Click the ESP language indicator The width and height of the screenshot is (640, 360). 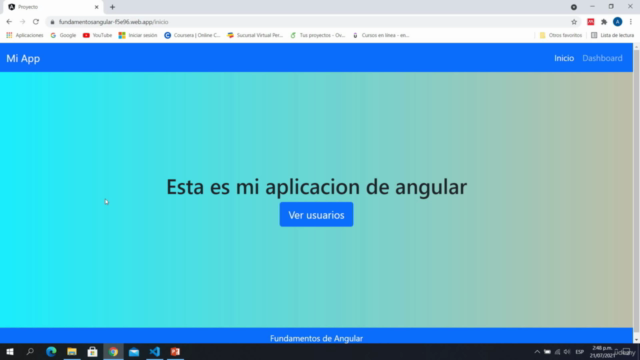pos(579,352)
